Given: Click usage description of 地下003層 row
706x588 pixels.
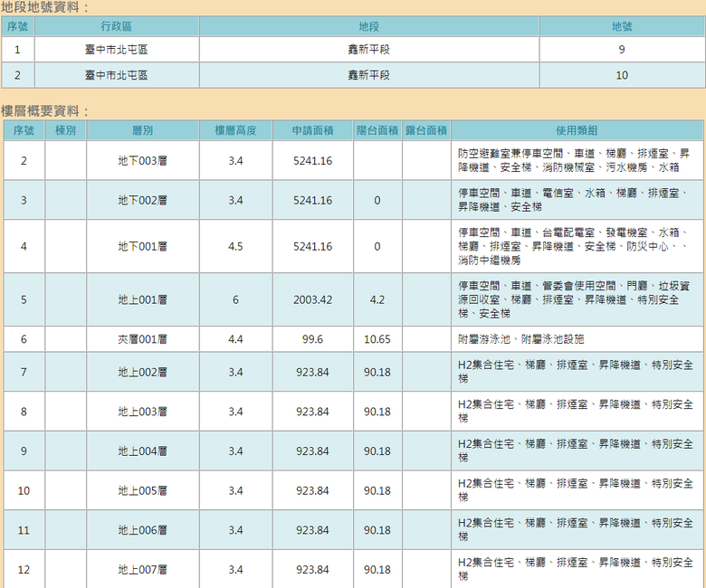Looking at the screenshot, I should [x=577, y=161].
